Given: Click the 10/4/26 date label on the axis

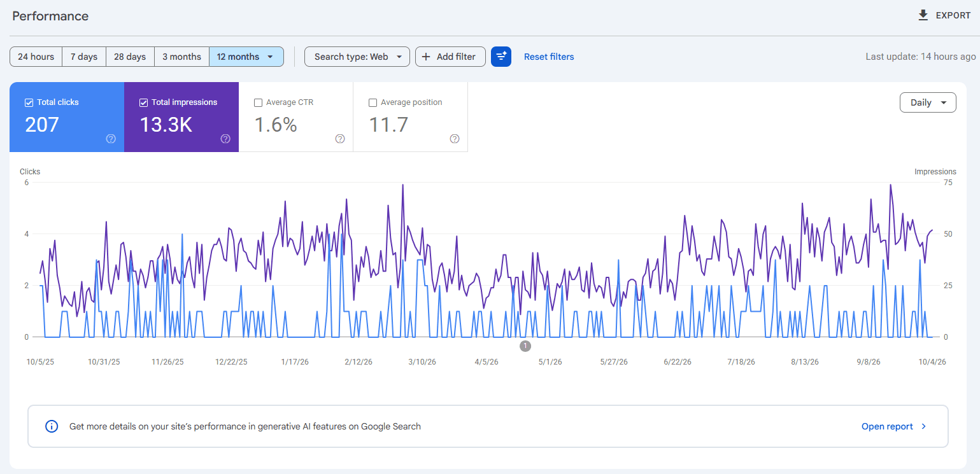Looking at the screenshot, I should click(x=932, y=361).
